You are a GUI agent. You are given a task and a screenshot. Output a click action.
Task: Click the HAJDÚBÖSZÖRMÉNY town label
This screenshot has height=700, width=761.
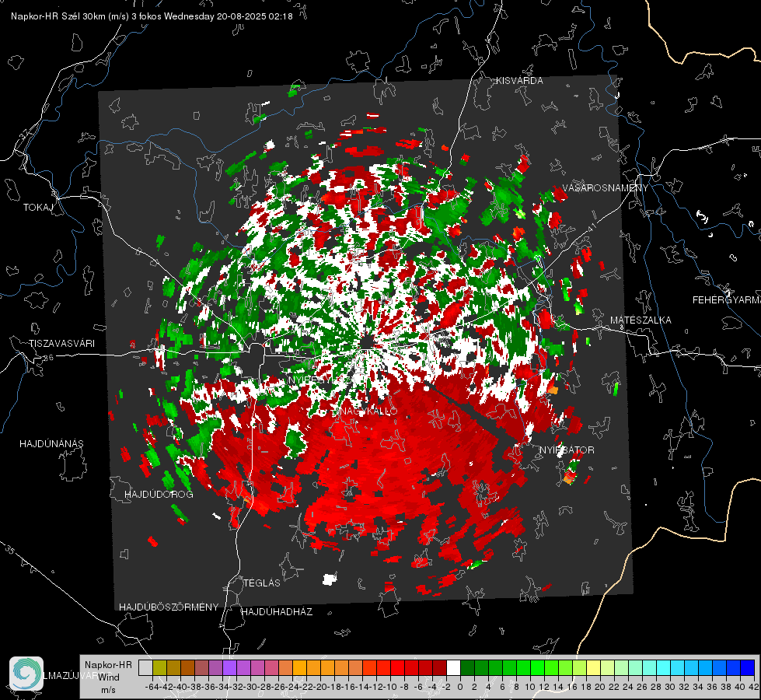click(x=169, y=607)
